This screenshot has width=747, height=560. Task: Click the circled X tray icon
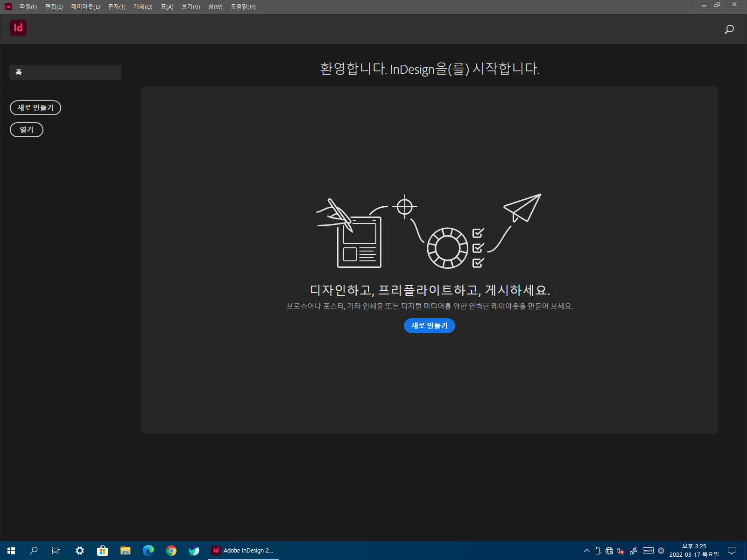[661, 551]
